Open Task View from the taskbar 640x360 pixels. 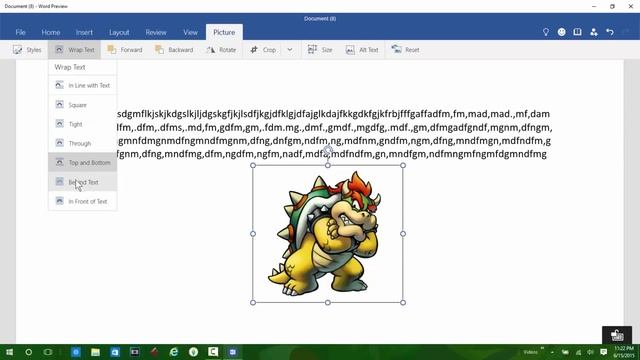point(48,352)
